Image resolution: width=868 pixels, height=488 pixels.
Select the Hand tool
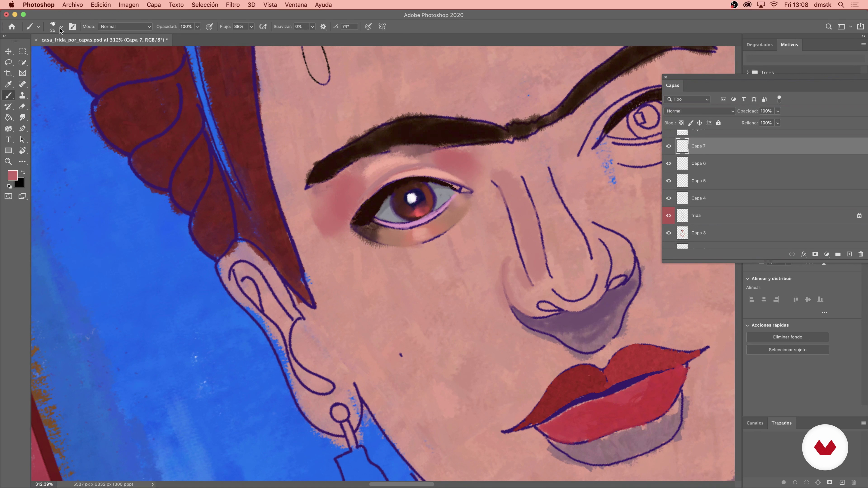22,150
